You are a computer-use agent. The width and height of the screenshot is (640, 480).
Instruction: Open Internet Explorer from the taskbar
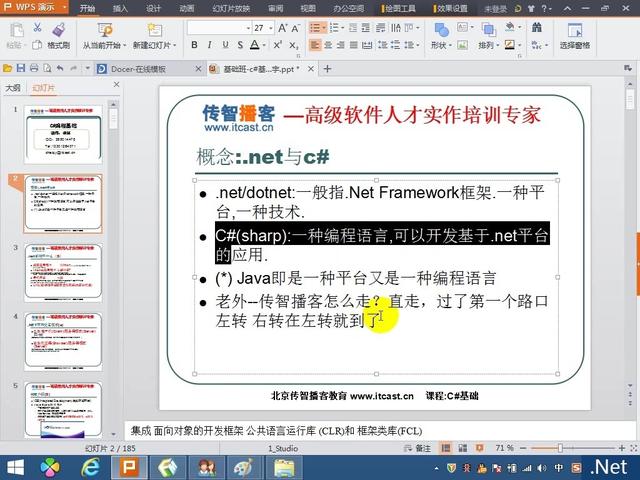(x=91, y=467)
